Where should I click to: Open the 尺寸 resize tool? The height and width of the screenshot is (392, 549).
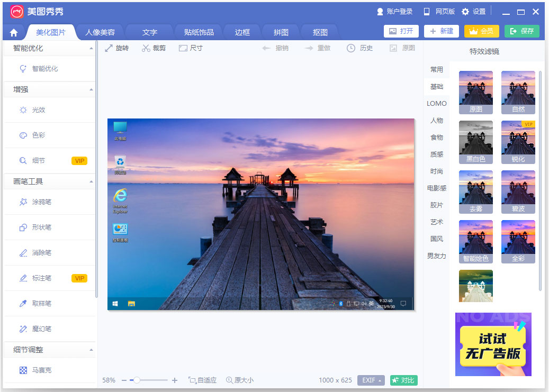coord(190,48)
